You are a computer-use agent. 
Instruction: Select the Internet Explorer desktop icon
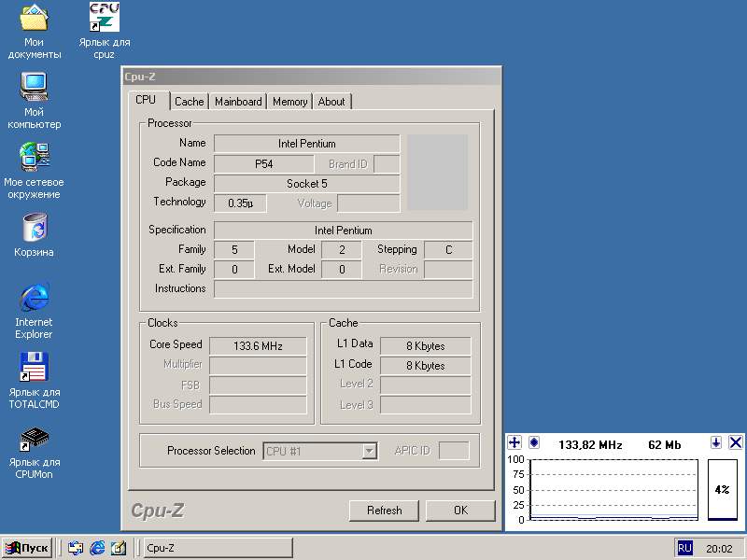coord(35,297)
